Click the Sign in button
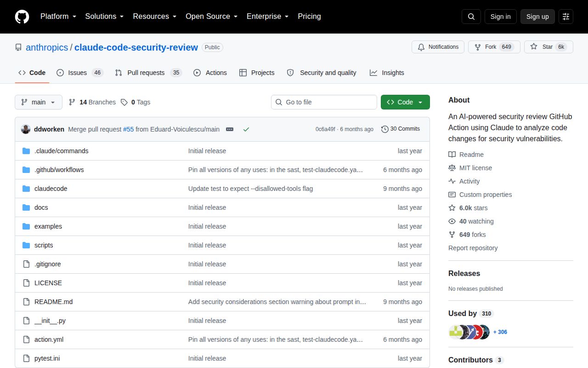Image resolution: width=588 pixels, height=368 pixels. click(x=500, y=17)
